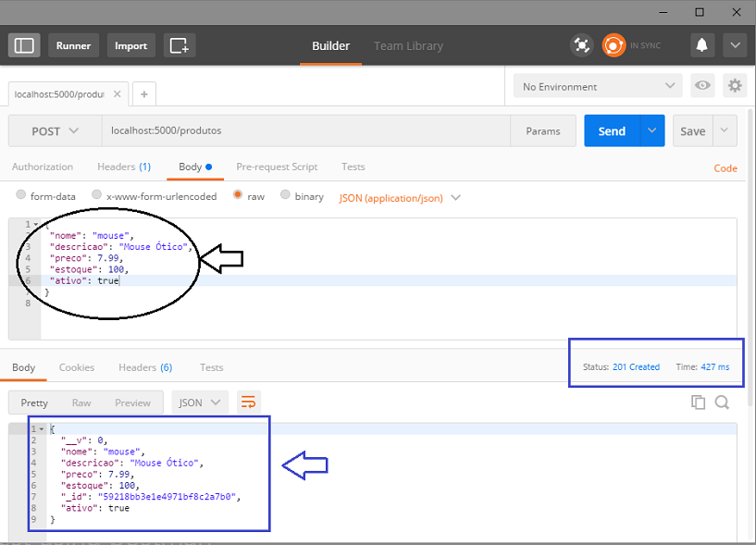Show the Raw response view

coord(81,403)
